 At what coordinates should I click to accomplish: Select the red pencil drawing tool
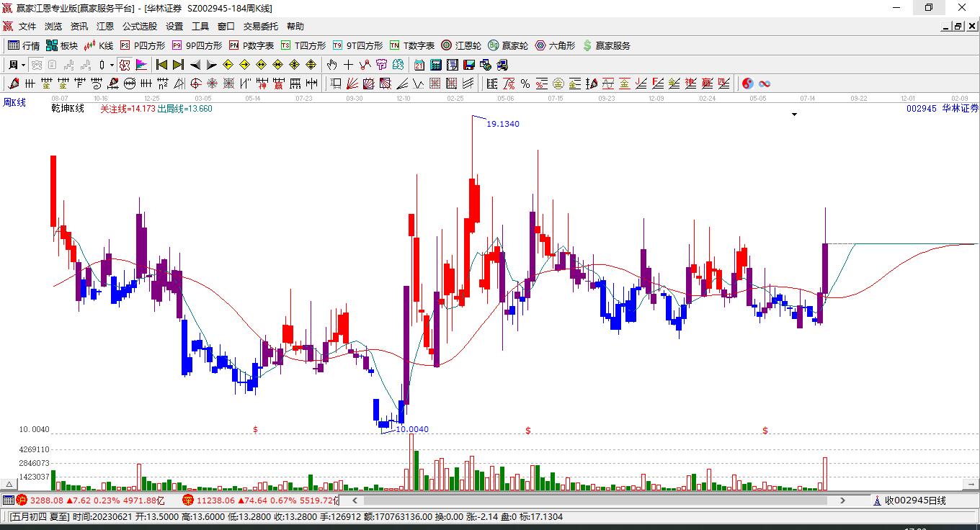point(14,84)
